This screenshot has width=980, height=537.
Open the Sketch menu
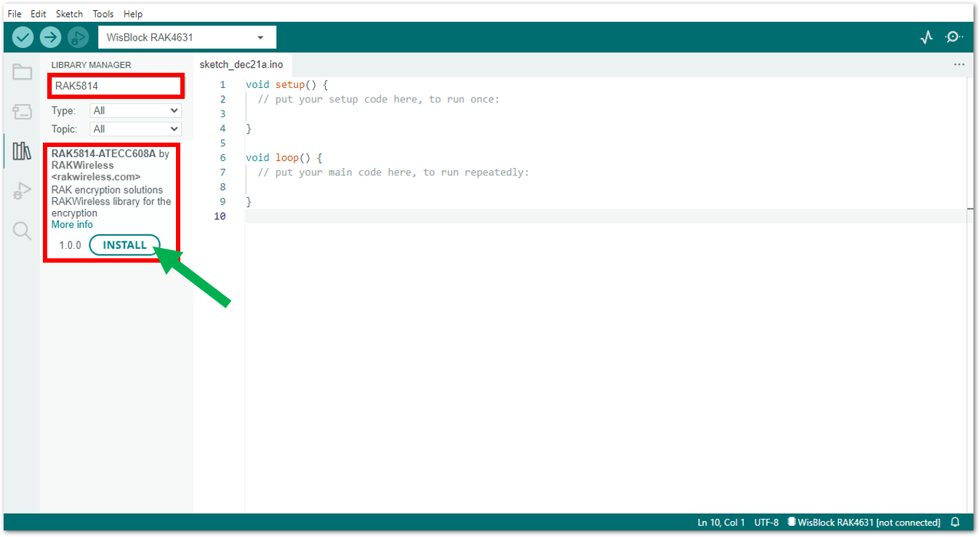click(70, 14)
